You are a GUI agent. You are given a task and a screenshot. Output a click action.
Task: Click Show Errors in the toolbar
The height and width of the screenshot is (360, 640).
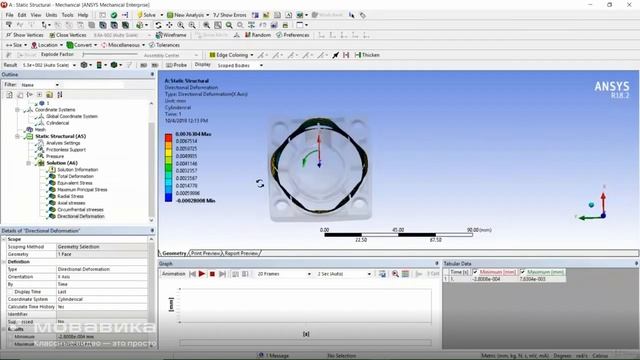point(230,15)
